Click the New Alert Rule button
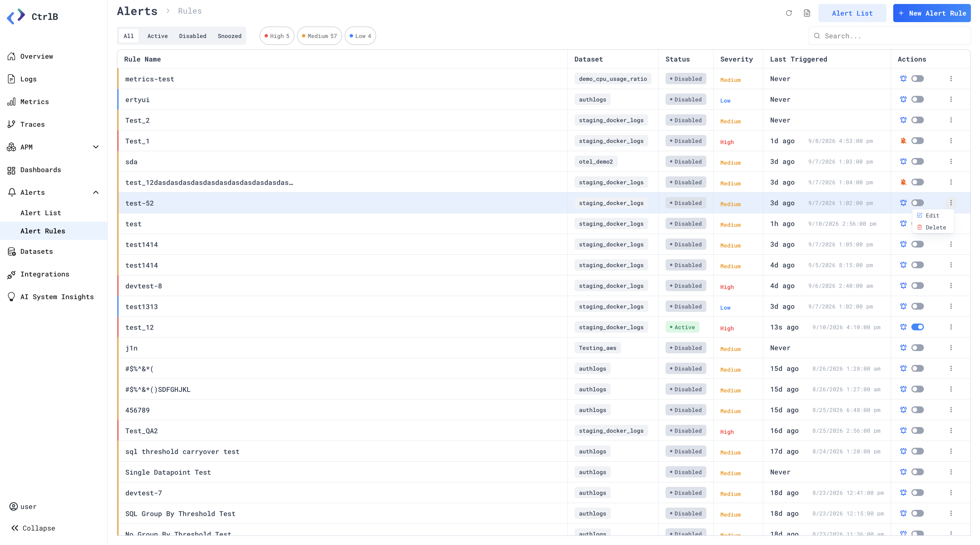The width and height of the screenshot is (980, 545). pos(932,13)
